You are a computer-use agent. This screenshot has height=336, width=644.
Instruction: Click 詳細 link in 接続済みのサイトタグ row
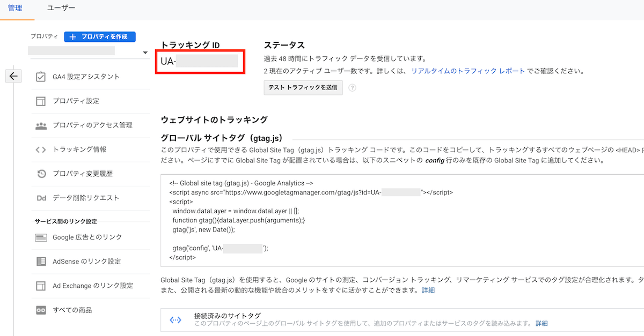point(541,324)
